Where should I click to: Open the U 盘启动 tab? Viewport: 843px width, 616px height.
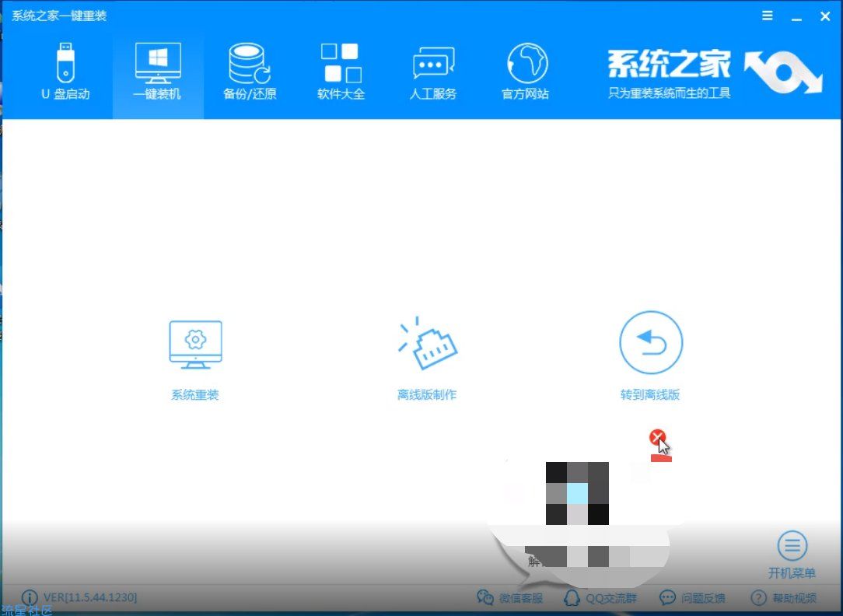[x=65, y=72]
